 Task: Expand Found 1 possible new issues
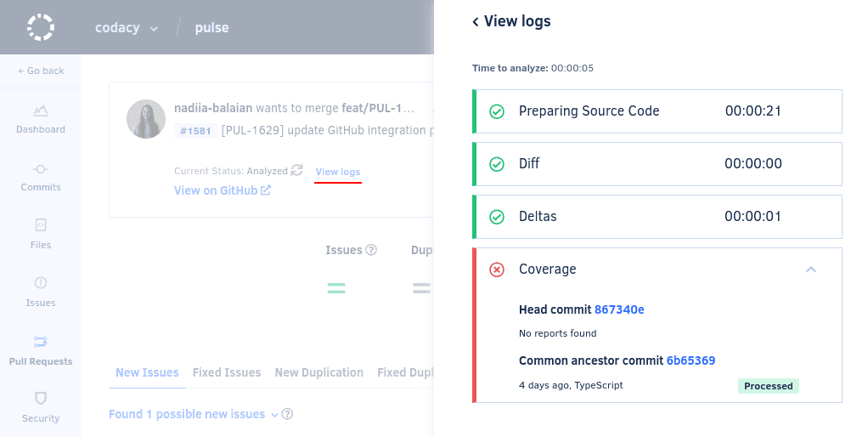193,414
